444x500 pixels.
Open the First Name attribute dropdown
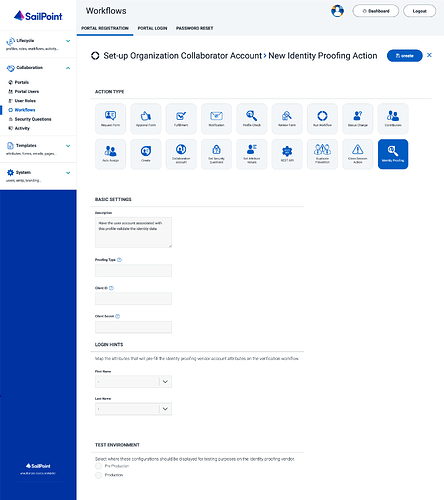[133, 382]
